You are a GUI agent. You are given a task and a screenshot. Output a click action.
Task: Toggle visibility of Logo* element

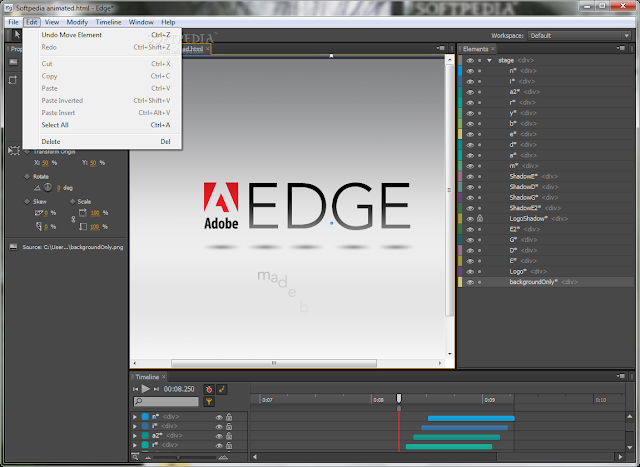(x=470, y=271)
